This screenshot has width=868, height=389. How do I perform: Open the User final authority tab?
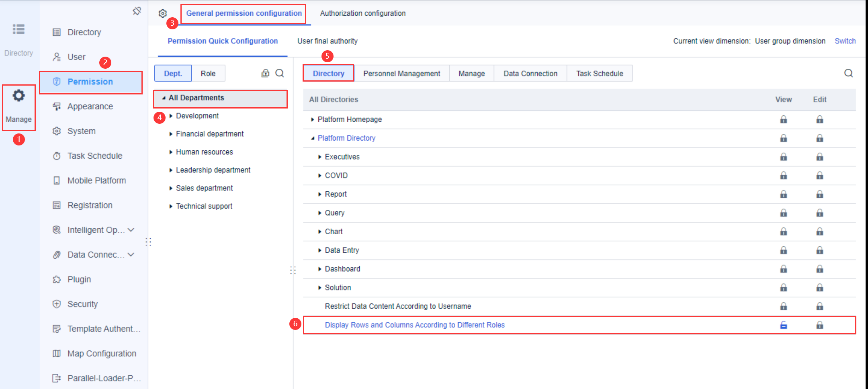pyautogui.click(x=328, y=41)
